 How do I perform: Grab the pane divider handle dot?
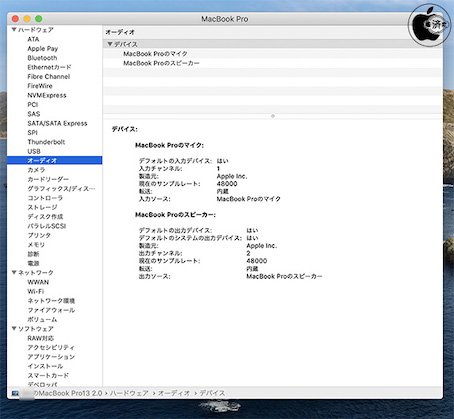[x=273, y=116]
